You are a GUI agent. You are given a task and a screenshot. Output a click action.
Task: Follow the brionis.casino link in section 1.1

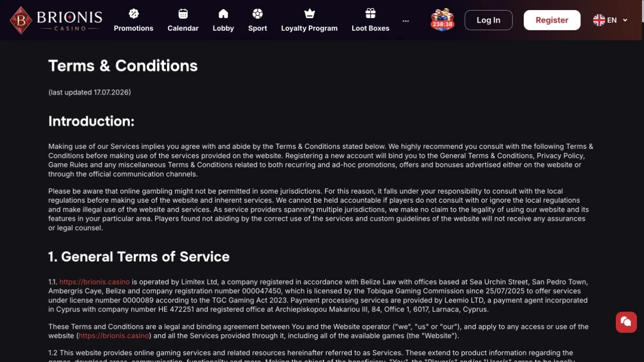[94, 282]
